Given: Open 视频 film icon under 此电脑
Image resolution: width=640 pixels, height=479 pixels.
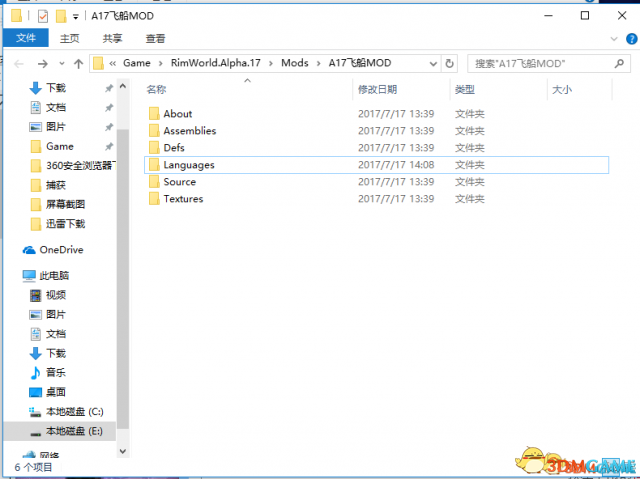Looking at the screenshot, I should (36, 295).
